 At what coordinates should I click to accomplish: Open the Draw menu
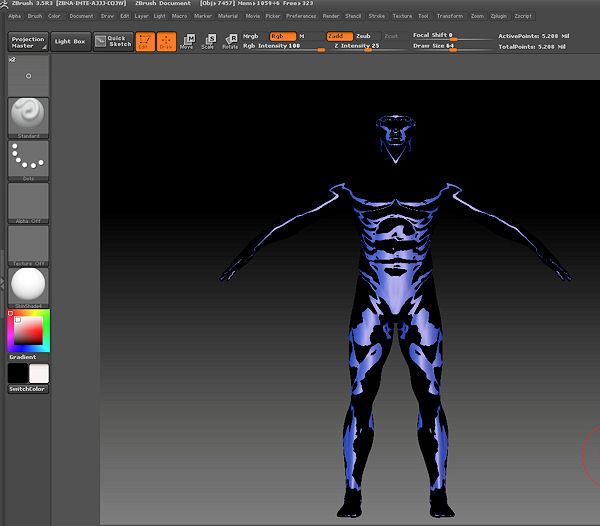(x=107, y=16)
